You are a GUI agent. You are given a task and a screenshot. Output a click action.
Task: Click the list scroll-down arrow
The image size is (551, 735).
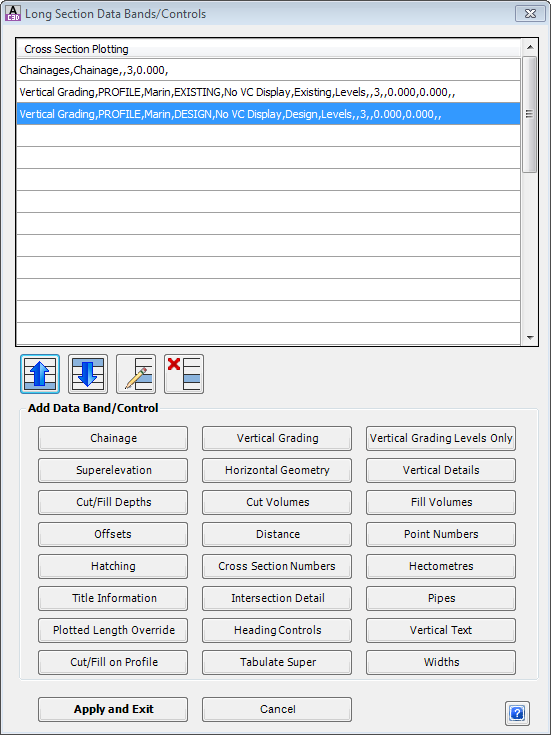tap(530, 338)
